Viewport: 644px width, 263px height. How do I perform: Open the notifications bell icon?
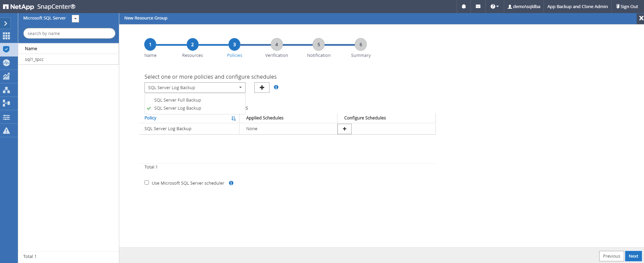(464, 6)
